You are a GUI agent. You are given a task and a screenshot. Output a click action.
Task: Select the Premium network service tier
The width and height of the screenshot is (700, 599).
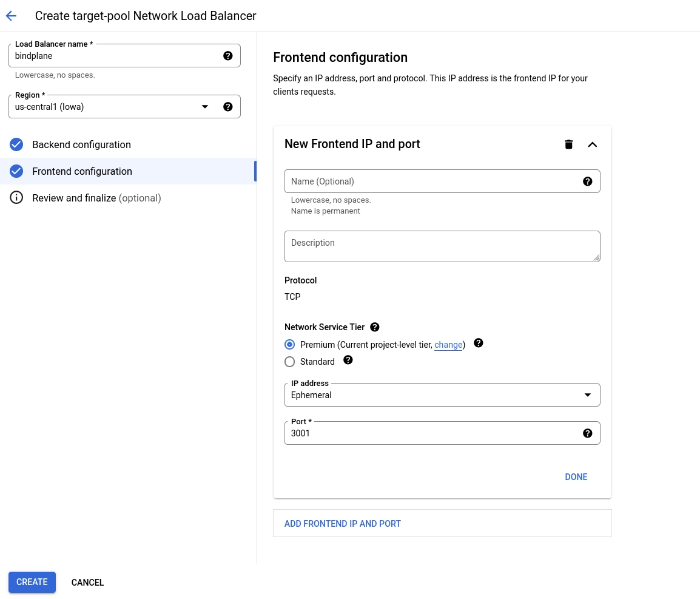tap(289, 344)
